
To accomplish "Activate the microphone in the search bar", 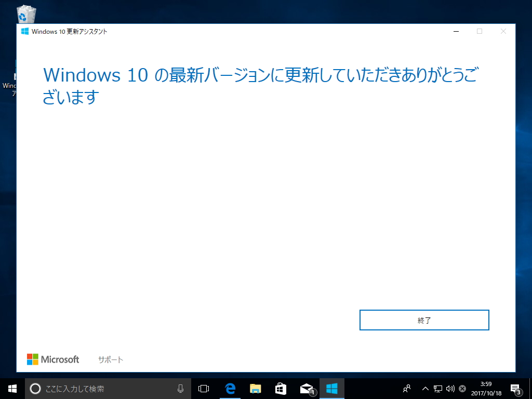I will pyautogui.click(x=180, y=388).
